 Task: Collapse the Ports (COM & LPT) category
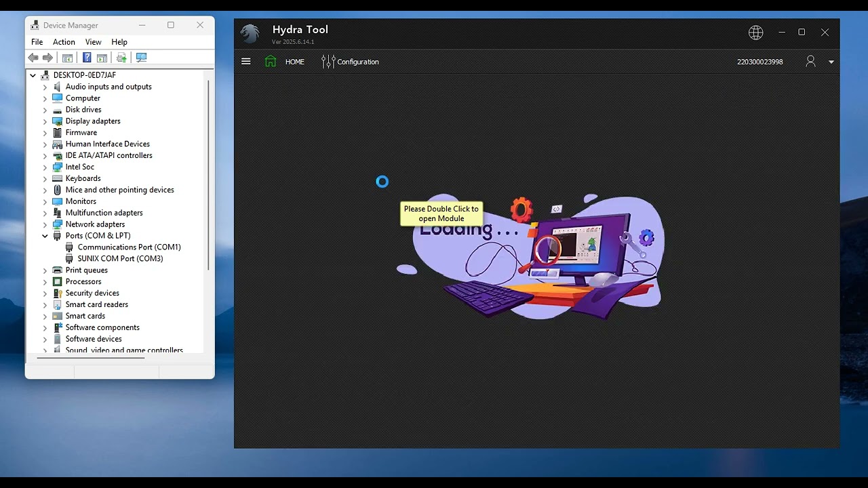tap(45, 236)
